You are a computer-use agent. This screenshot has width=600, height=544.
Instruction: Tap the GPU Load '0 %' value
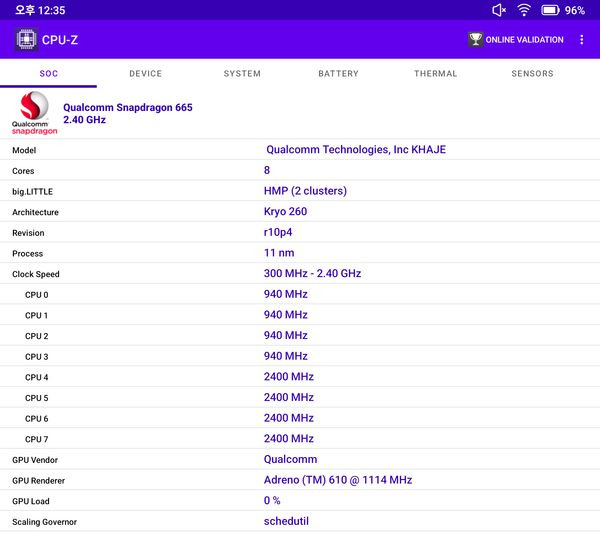[x=272, y=501]
